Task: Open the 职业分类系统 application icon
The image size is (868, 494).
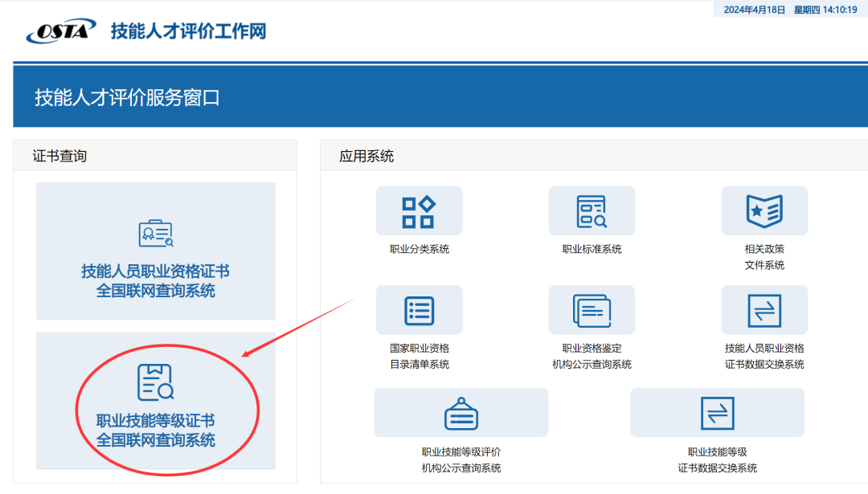Action: 419,210
